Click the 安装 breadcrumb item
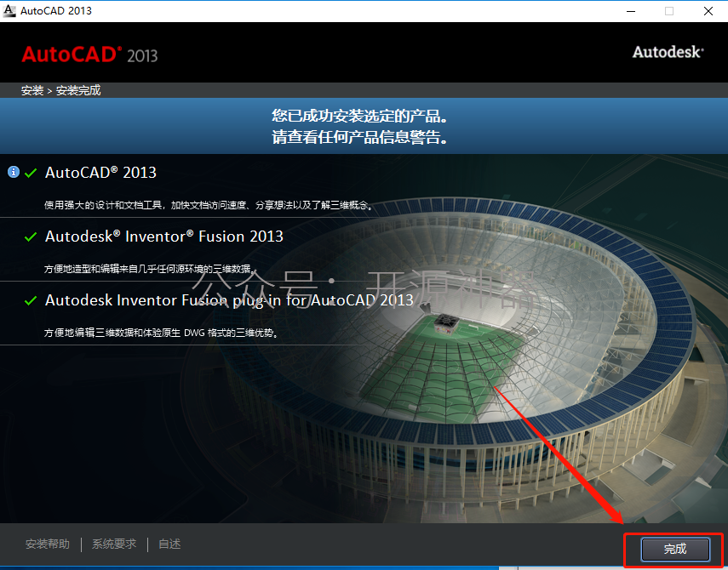 [32, 90]
